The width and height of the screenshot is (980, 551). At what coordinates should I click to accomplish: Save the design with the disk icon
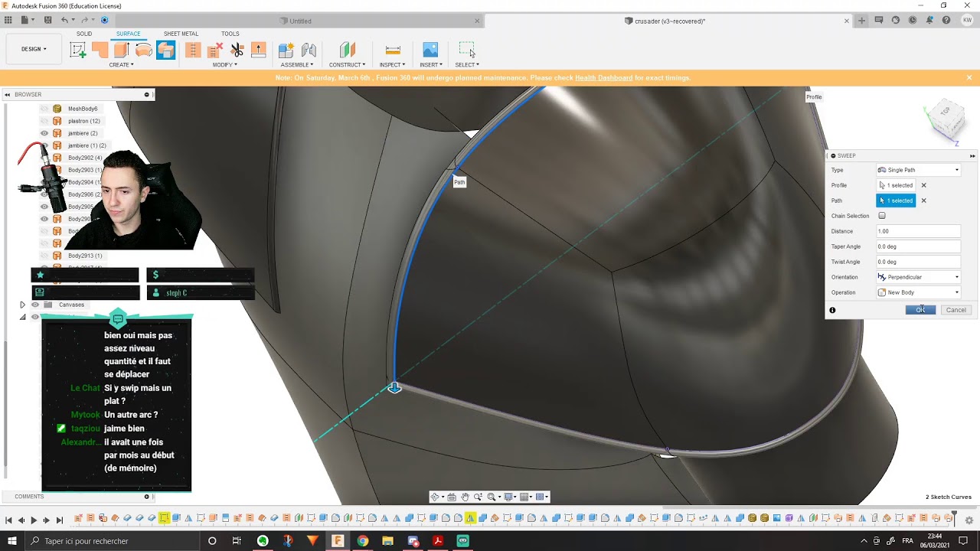point(47,20)
